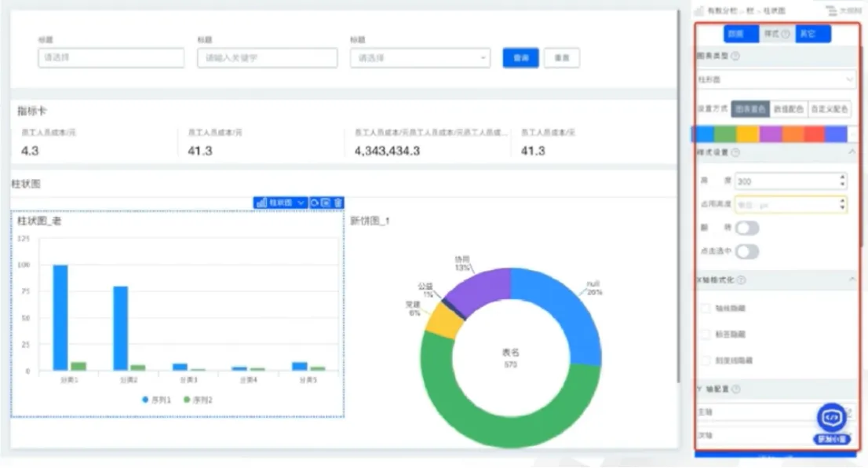The image size is (868, 468).
Task: Collapse the 样式设置 section
Action: (x=852, y=152)
